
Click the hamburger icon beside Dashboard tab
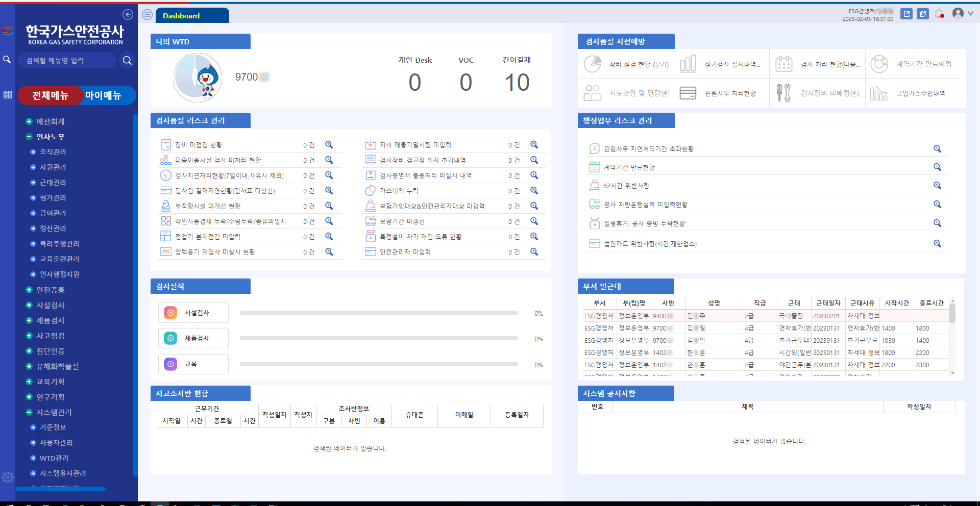[x=147, y=14]
